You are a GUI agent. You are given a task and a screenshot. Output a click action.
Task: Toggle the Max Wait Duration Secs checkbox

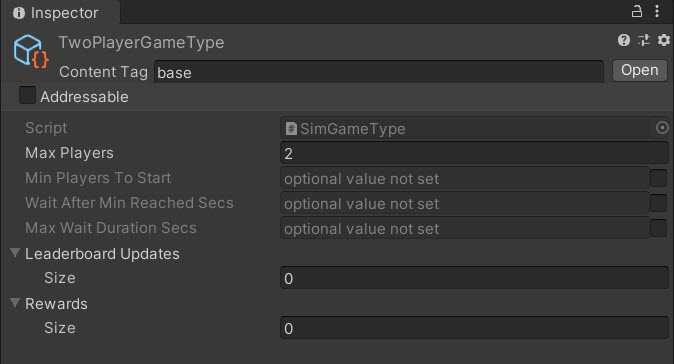coord(658,228)
